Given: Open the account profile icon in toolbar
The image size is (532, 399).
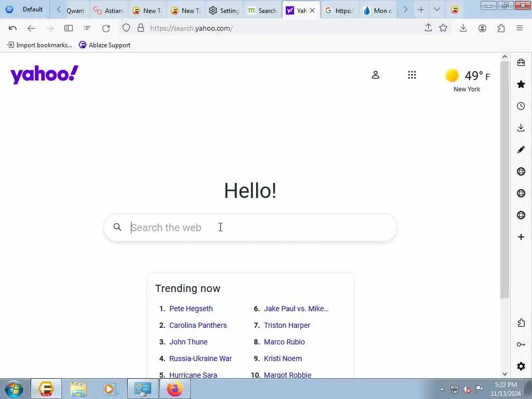Looking at the screenshot, I should coord(482,28).
